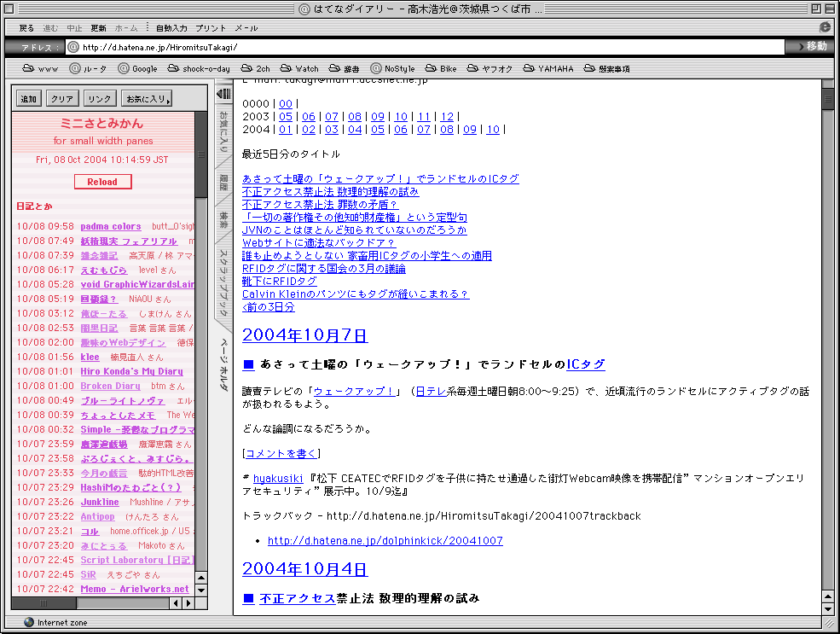Click the Internet zone globe icon

[29, 622]
